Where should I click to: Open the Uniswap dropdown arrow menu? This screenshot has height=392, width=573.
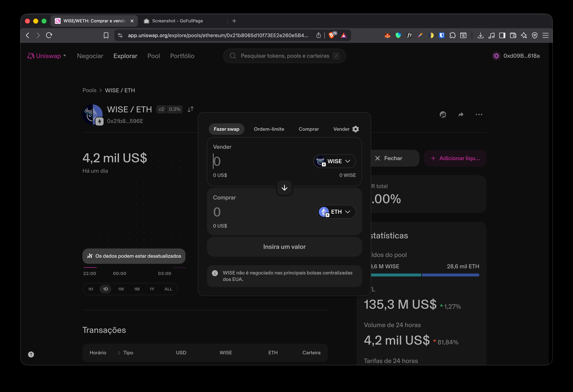[65, 56]
